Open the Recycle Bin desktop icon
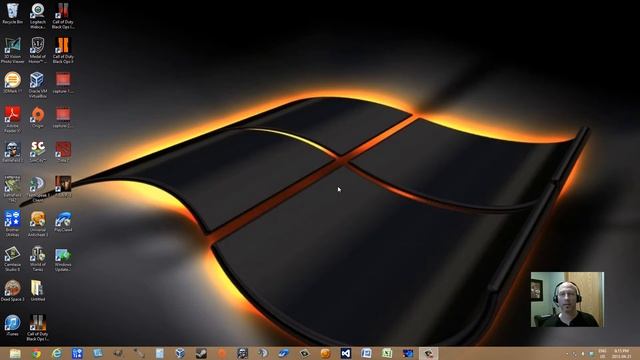640x360 pixels. (x=12, y=13)
